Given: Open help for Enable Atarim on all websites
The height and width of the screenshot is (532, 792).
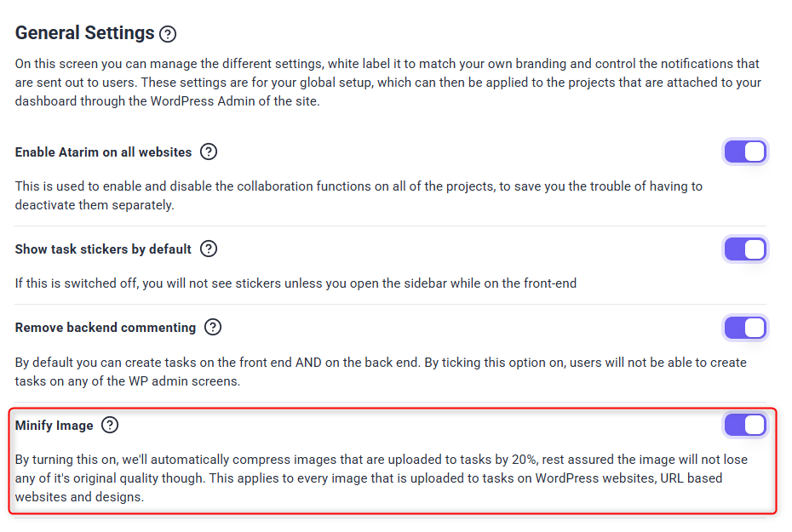Looking at the screenshot, I should (209, 152).
